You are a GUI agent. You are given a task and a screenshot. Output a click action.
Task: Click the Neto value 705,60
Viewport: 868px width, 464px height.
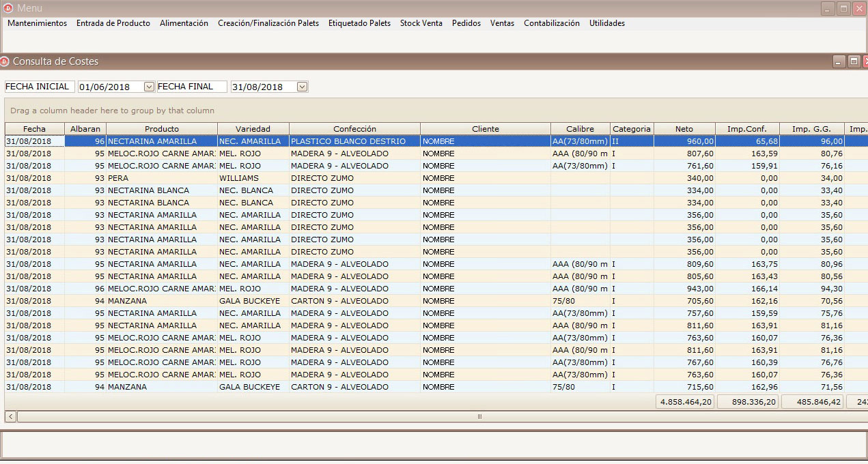(684, 301)
